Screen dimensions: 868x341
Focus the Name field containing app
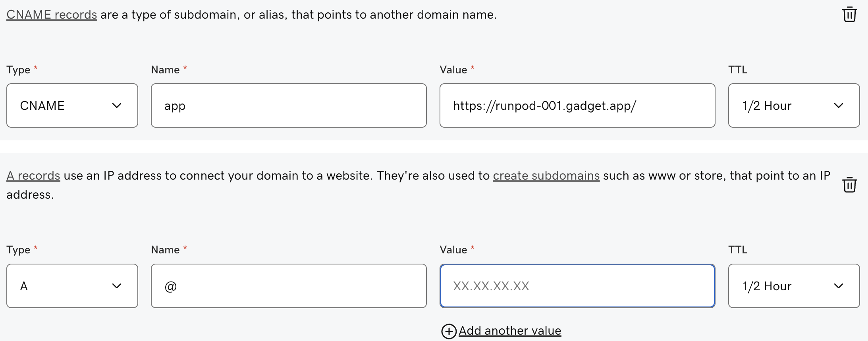[x=289, y=105]
